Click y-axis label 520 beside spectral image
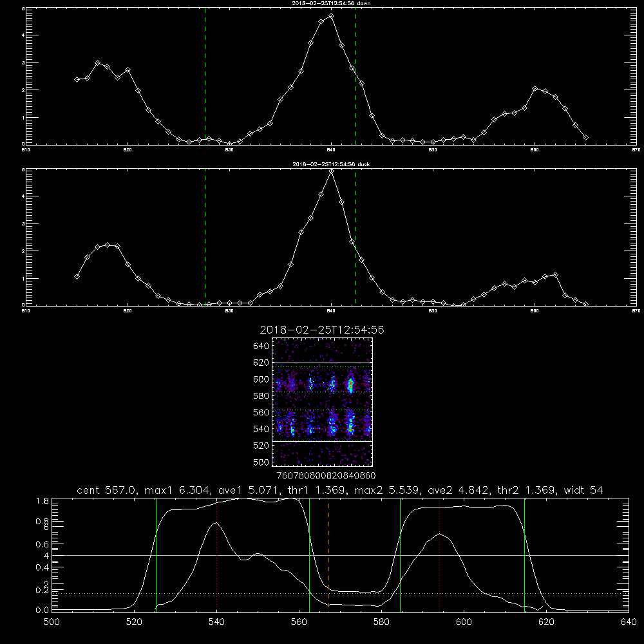The width and height of the screenshot is (644, 644). click(261, 446)
